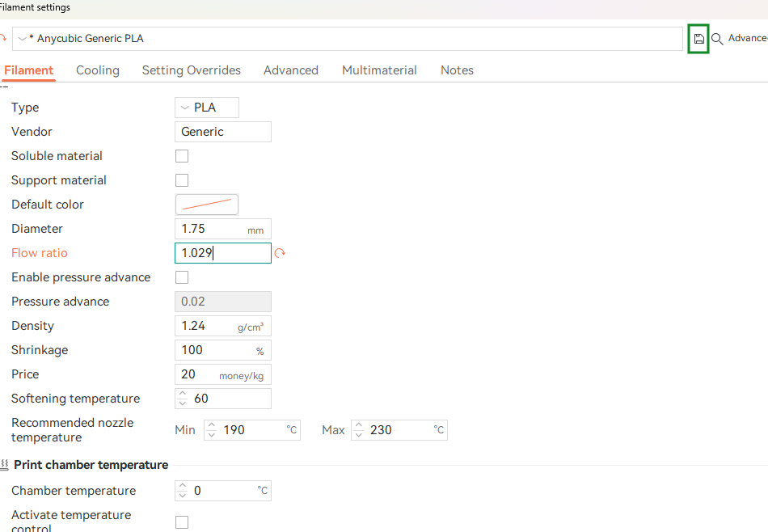Reset Flow ratio to default value
This screenshot has width=768, height=532.
[x=281, y=253]
